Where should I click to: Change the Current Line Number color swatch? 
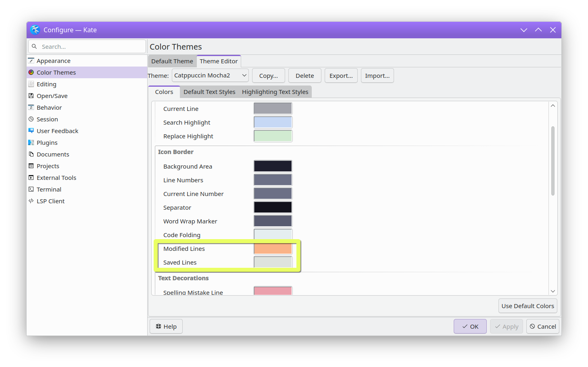click(273, 194)
